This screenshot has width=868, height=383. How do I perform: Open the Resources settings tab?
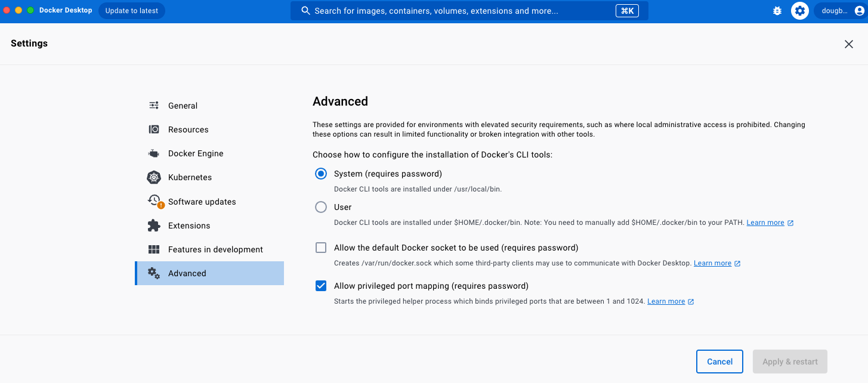(209, 129)
